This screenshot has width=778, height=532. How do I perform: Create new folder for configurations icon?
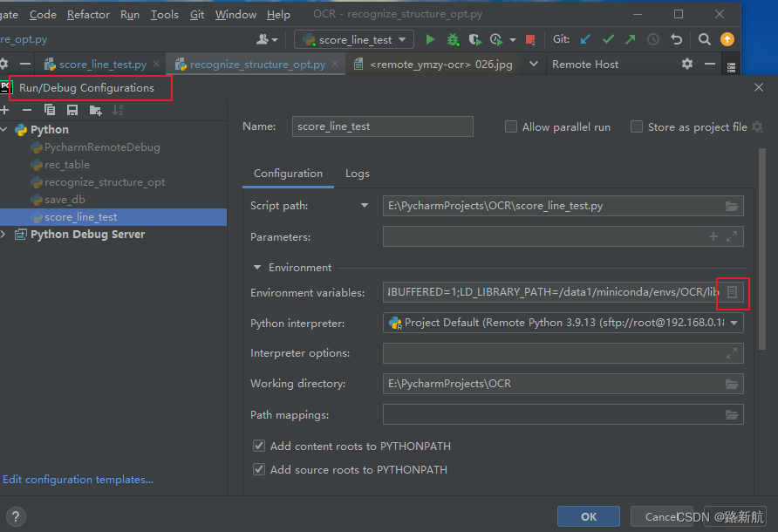pyautogui.click(x=95, y=110)
